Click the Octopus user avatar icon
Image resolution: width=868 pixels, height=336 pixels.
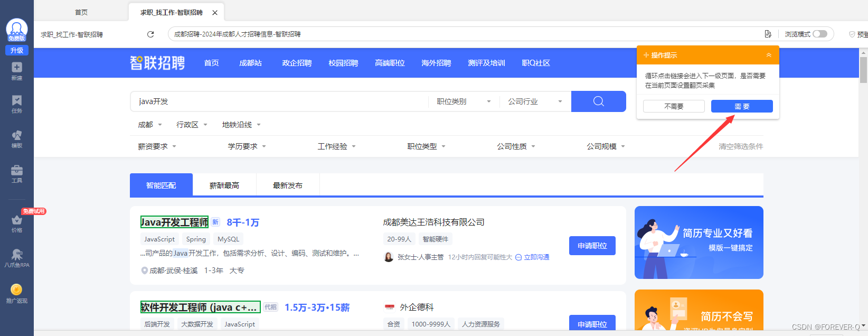click(x=17, y=30)
